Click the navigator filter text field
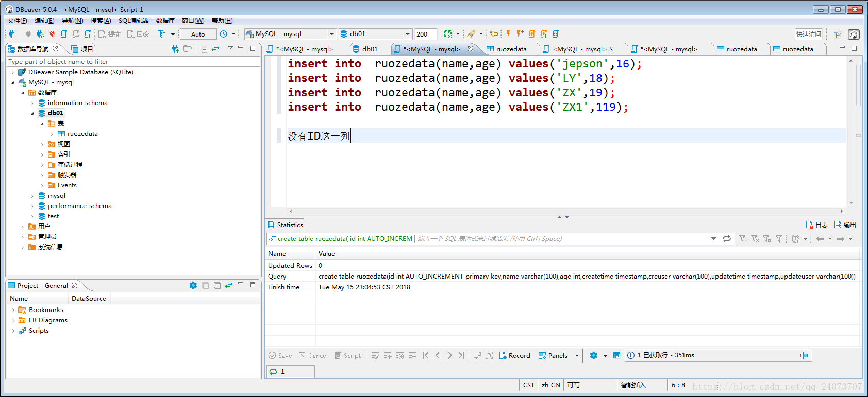 [133, 62]
